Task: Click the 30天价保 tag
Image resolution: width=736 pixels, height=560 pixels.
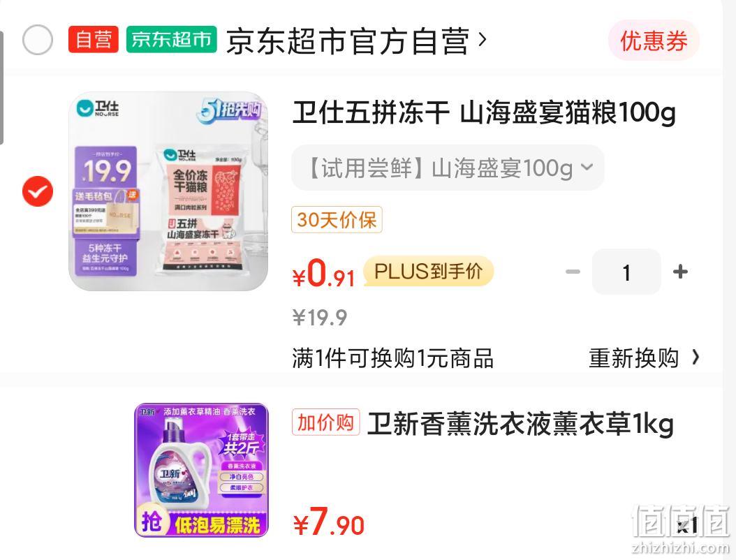Action: click(x=337, y=220)
